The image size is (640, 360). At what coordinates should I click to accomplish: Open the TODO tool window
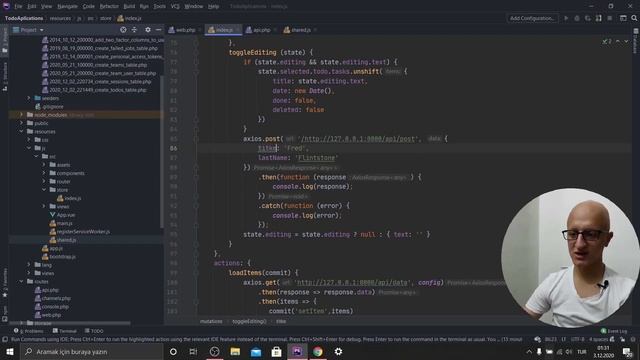tap(94, 331)
